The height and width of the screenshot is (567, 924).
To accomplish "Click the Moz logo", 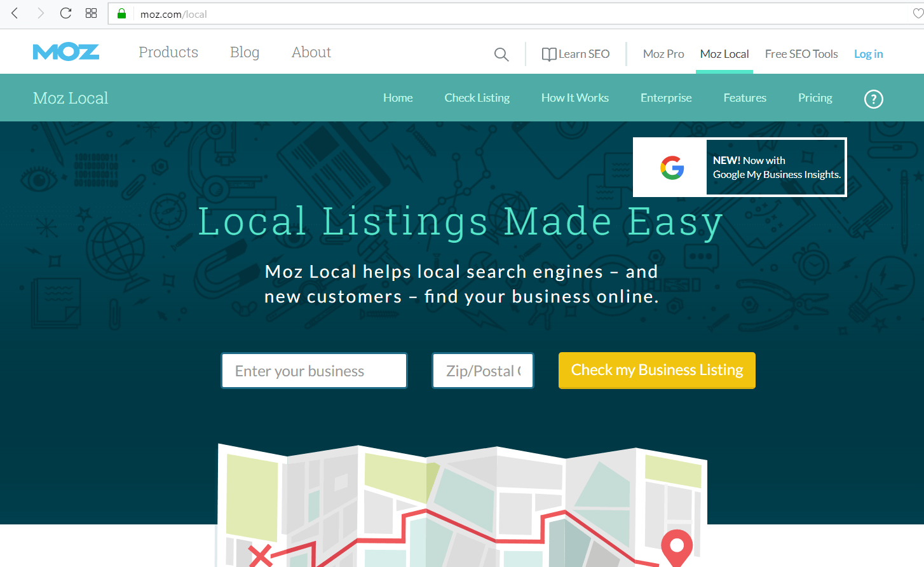I will point(66,52).
